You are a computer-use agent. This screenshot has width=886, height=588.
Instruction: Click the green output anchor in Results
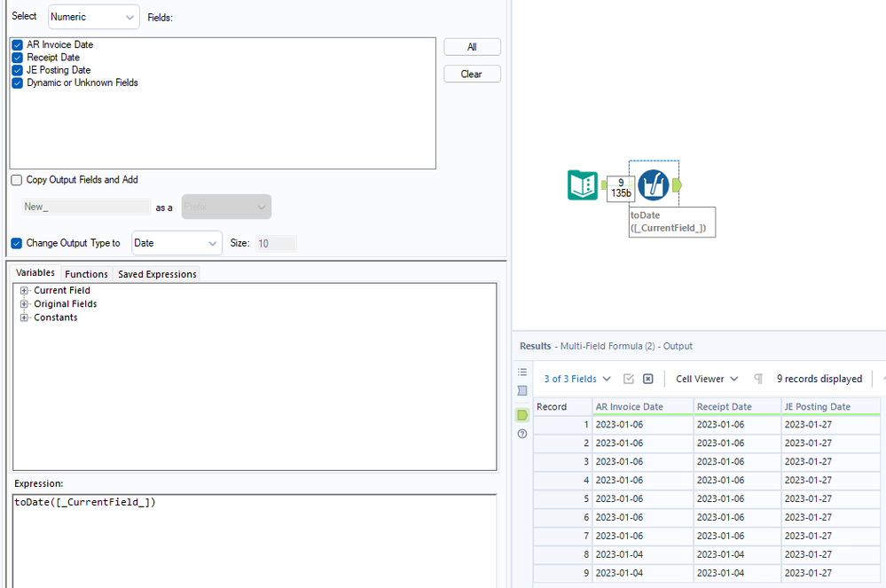tap(522, 415)
